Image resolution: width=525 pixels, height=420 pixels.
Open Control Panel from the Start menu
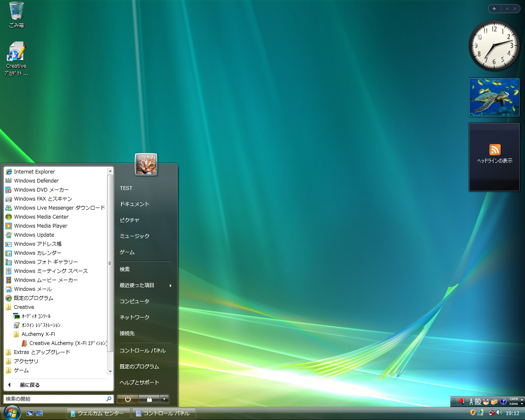click(142, 351)
